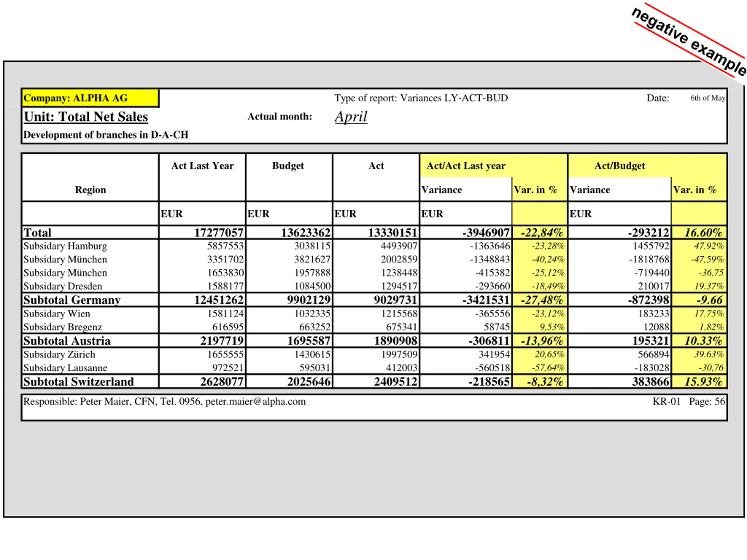Viewport: 747px width, 560px height.
Task: Click the 'Page: 56' footer text
Action: [x=707, y=402]
